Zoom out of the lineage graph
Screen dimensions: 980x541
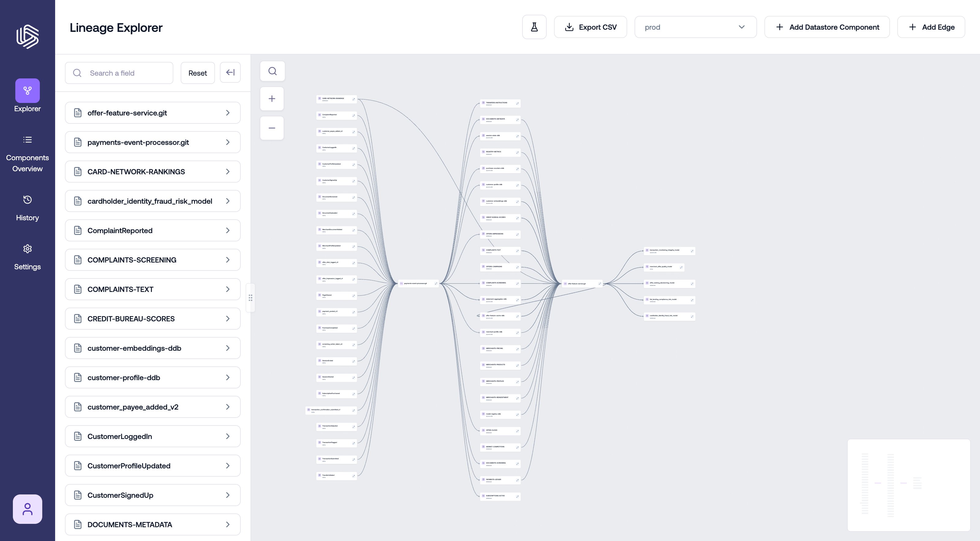[272, 128]
